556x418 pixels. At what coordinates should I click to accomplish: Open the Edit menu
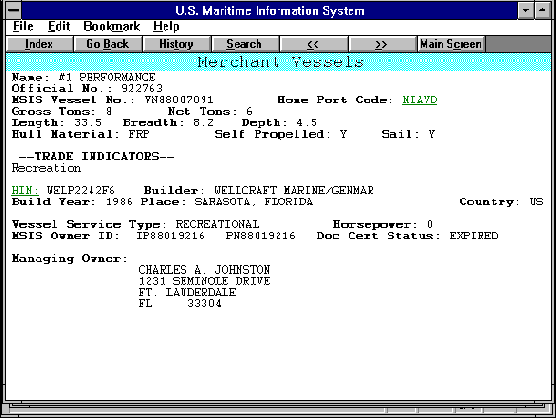[x=59, y=27]
